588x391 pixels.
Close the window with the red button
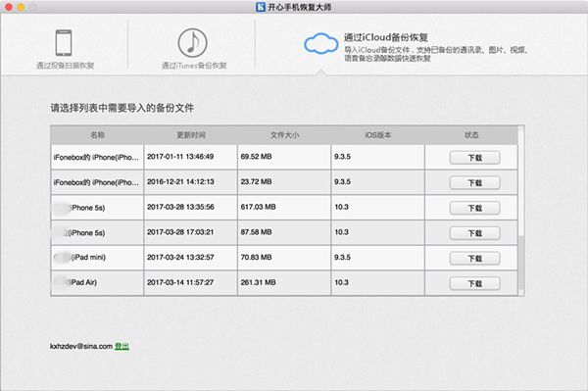tap(9, 7)
